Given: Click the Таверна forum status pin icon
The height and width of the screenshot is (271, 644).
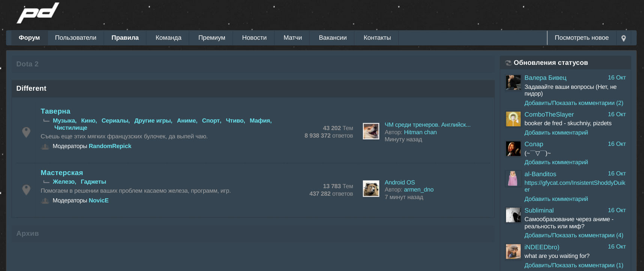Looking at the screenshot, I should (26, 132).
